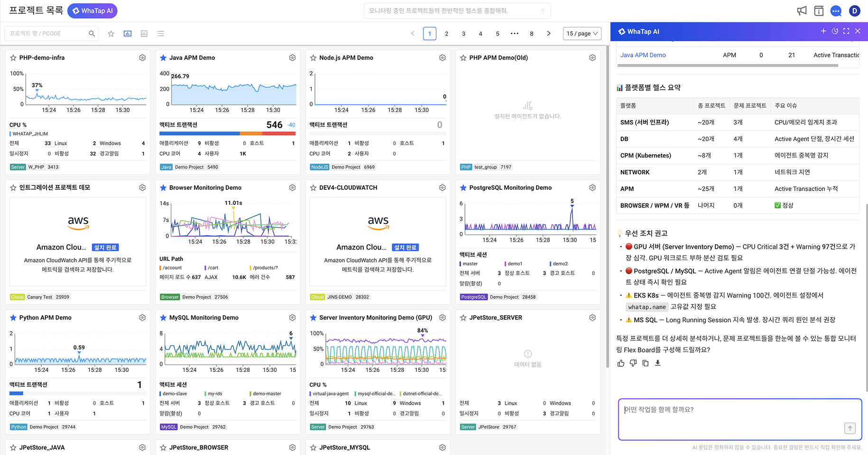
Task: Go to page 5
Action: (498, 34)
